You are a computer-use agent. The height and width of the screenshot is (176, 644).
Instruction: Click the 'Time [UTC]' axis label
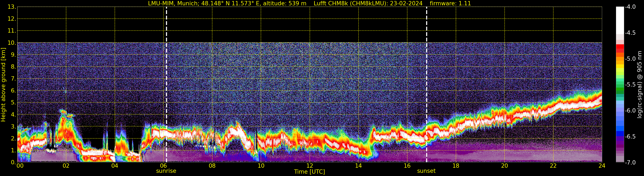point(310,172)
